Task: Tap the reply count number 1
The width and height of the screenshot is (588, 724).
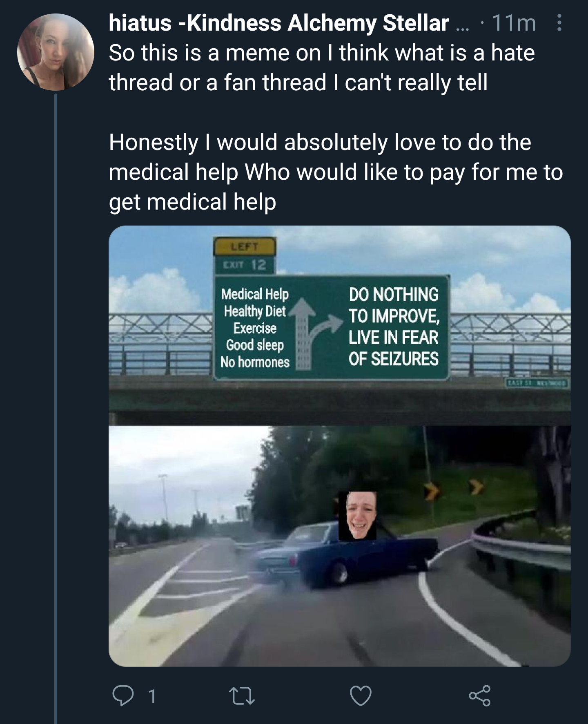Action: point(152,696)
